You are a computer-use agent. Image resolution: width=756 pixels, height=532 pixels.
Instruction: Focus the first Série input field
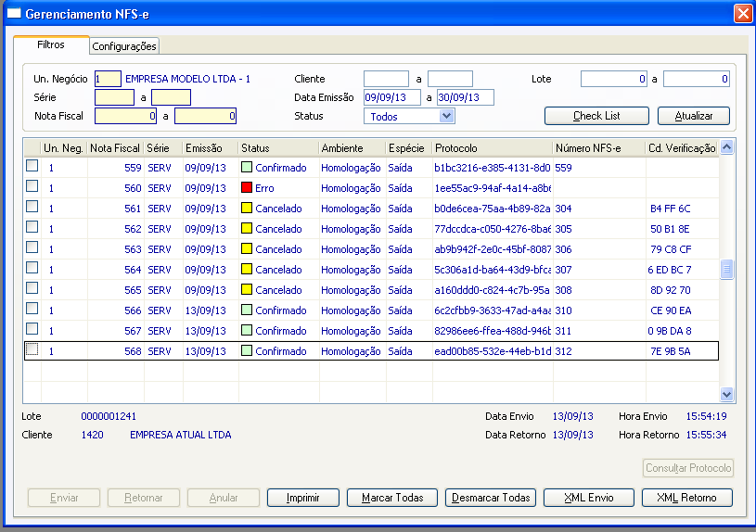coord(114,97)
